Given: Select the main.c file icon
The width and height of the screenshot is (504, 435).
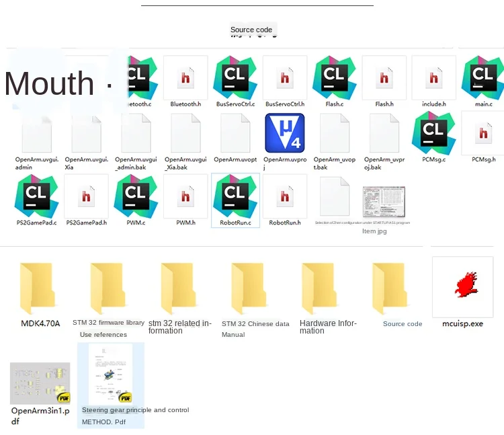Looking at the screenshot, I should pos(482,77).
